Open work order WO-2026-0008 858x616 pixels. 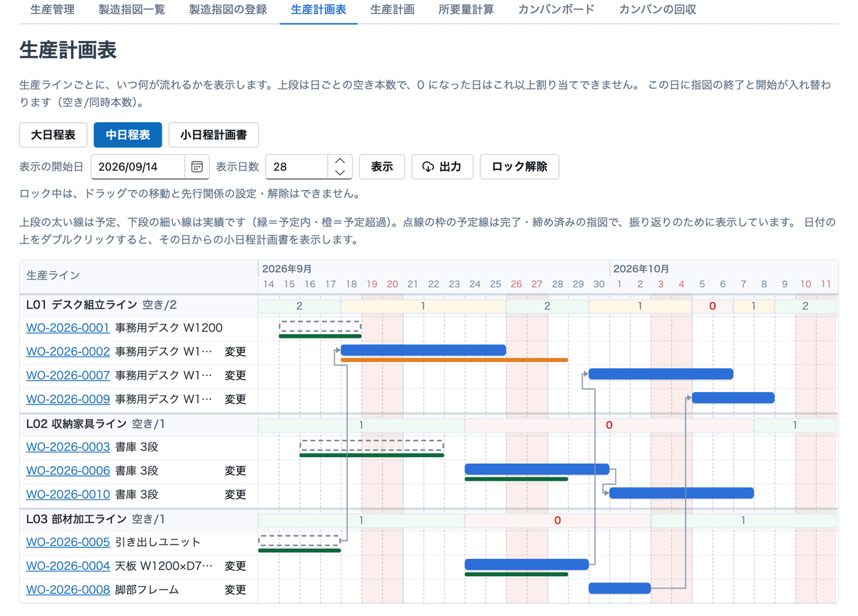(68, 590)
